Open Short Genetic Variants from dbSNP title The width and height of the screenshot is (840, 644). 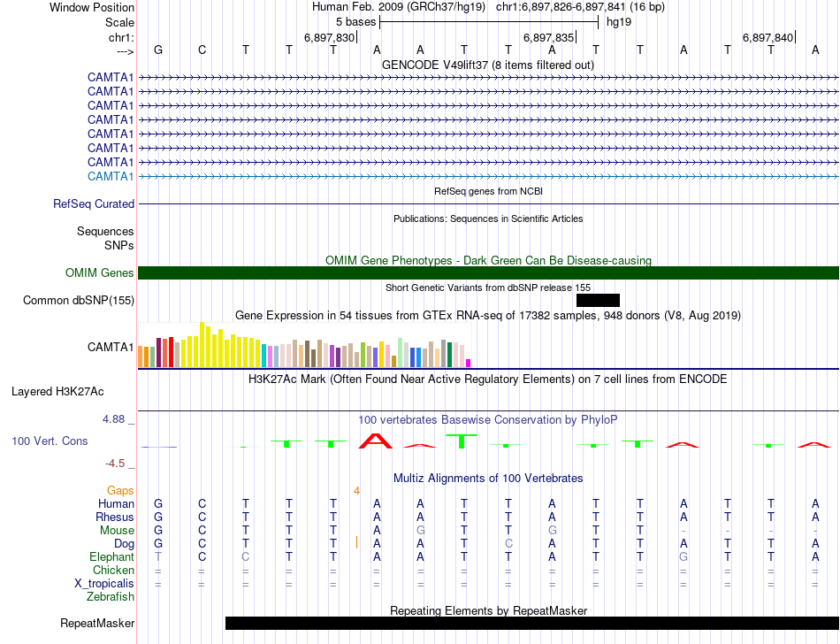[488, 287]
